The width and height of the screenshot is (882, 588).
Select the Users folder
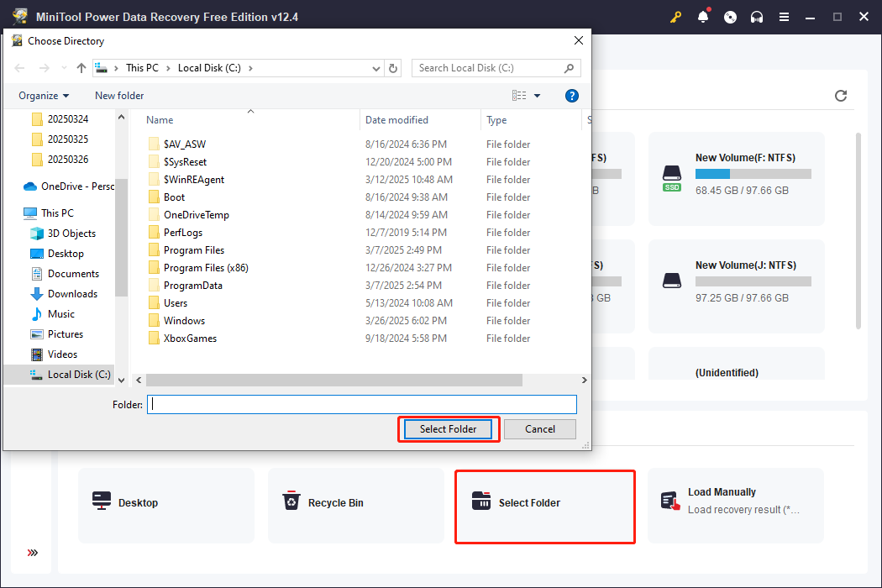[176, 302]
